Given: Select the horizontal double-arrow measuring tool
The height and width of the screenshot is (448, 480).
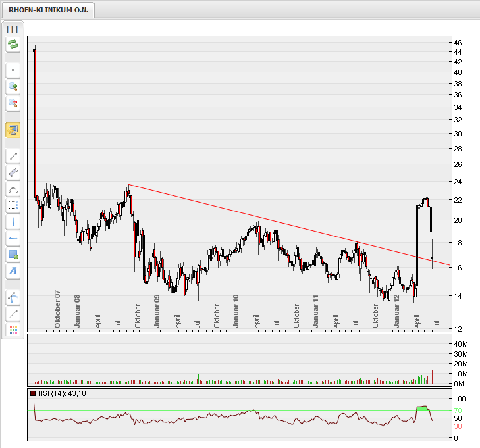Looking at the screenshot, I should (x=13, y=238).
